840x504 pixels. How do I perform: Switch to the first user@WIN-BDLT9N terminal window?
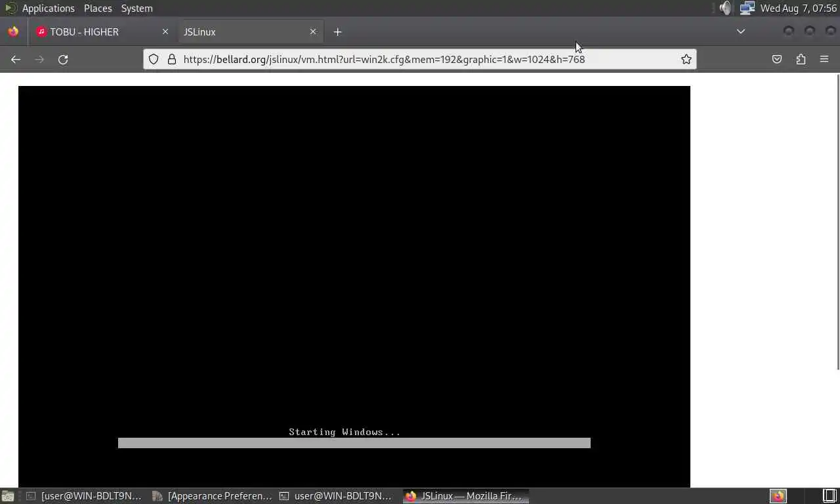pos(83,496)
